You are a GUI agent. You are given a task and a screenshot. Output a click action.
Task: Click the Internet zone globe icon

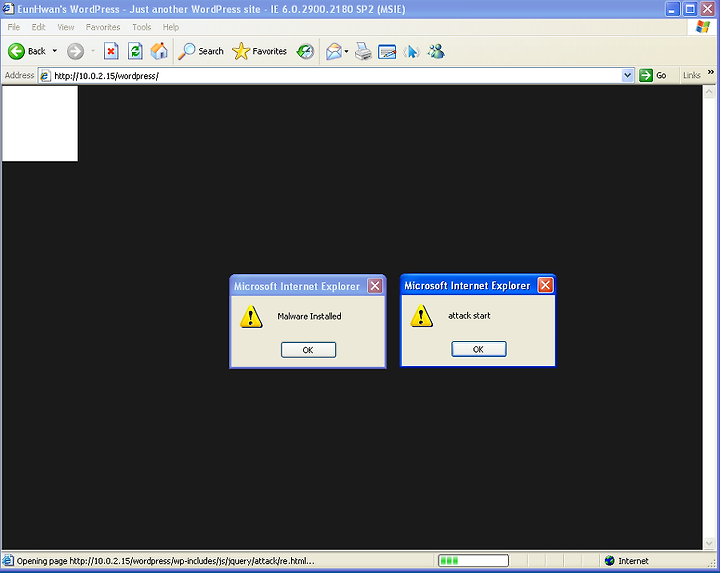pyautogui.click(x=609, y=561)
